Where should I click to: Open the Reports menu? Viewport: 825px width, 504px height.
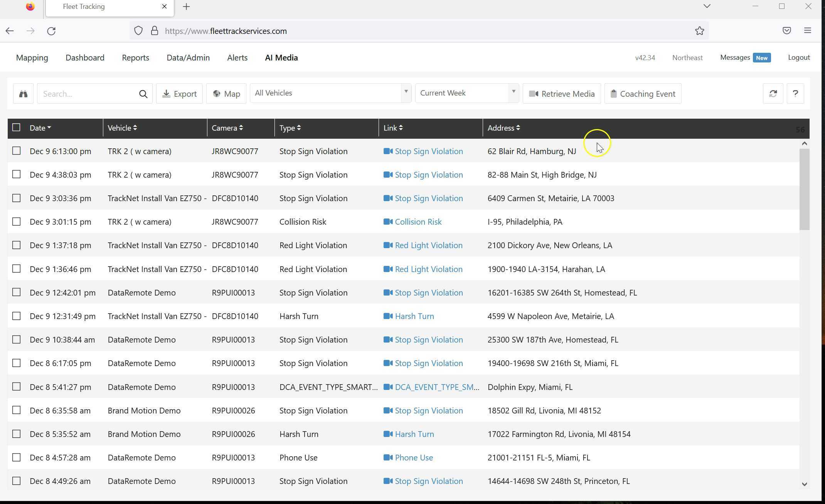click(x=135, y=58)
